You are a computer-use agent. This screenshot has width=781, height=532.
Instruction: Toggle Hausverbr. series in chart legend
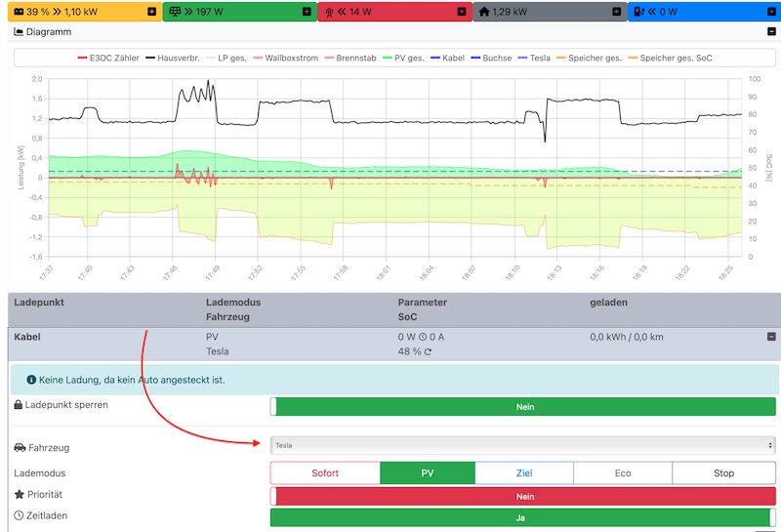172,58
